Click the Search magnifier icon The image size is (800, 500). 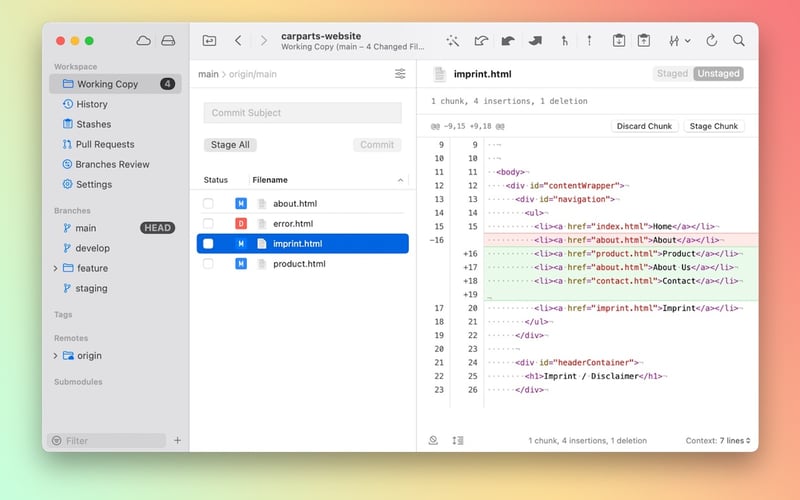coord(738,40)
